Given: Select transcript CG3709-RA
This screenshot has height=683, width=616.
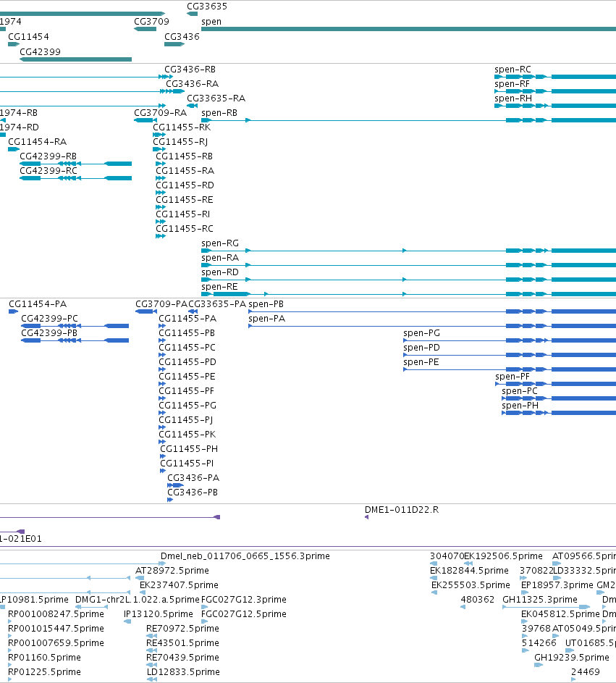Looking at the screenshot, I should coord(145,120).
